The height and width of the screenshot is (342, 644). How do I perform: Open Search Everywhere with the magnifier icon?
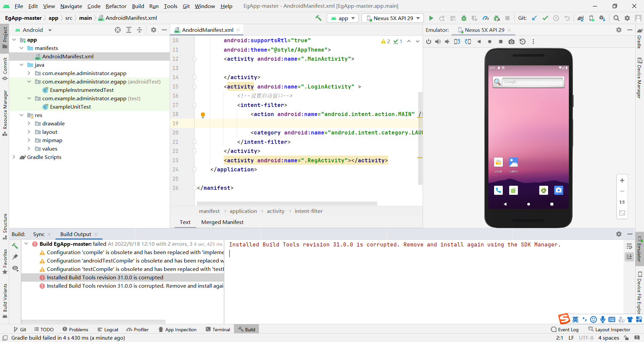click(616, 18)
